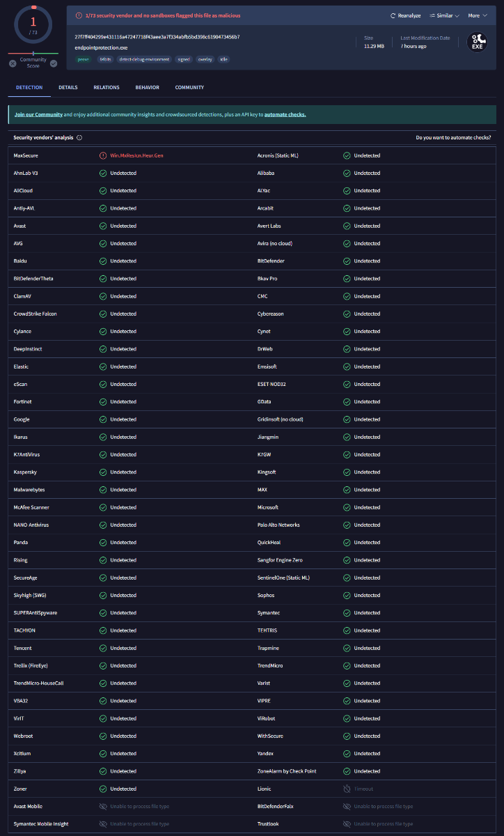Click the overlay tag chip
Screen dimensions: 504x836
(205, 59)
